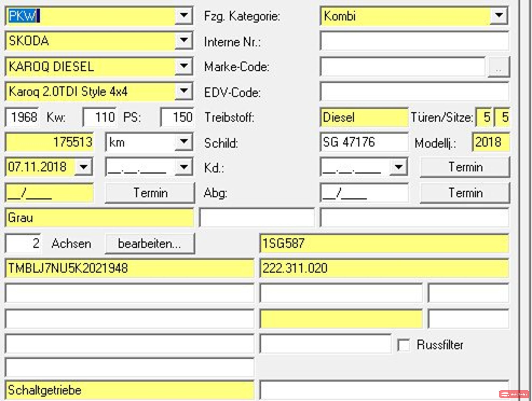The height and width of the screenshot is (401, 532).
Task: Select the EDV-Code input field
Action: pyautogui.click(x=414, y=91)
